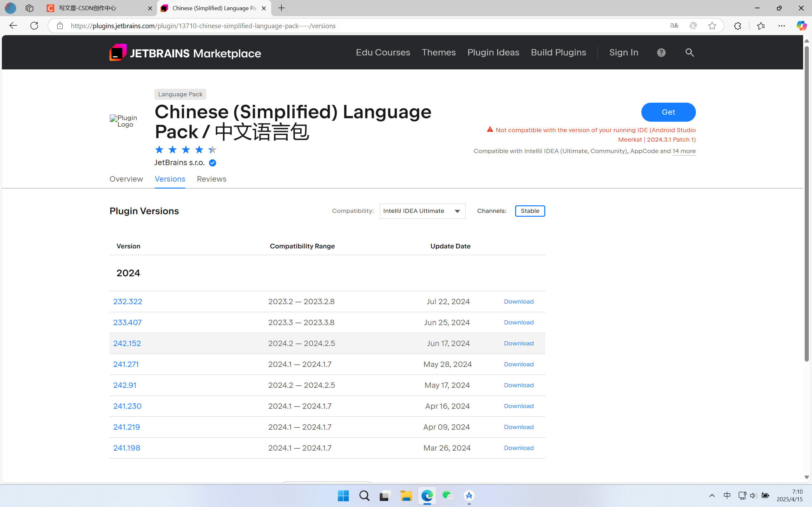Click the translate page icon in address bar
The image size is (812, 507).
(674, 26)
